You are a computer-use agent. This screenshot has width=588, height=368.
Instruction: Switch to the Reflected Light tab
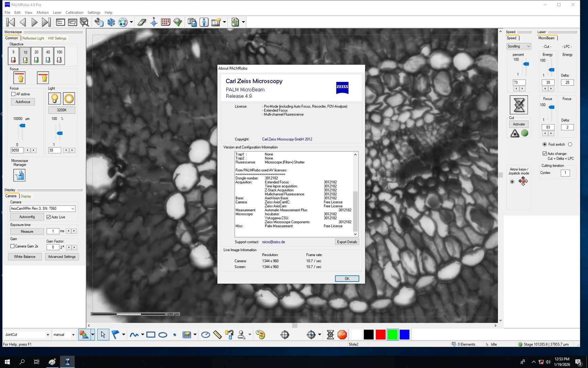(x=33, y=38)
